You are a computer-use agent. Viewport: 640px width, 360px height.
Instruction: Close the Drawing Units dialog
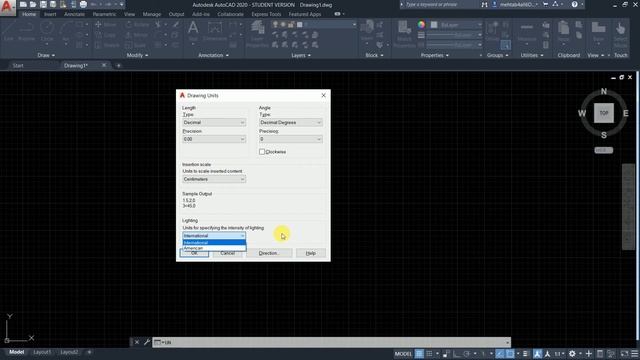(x=324, y=95)
